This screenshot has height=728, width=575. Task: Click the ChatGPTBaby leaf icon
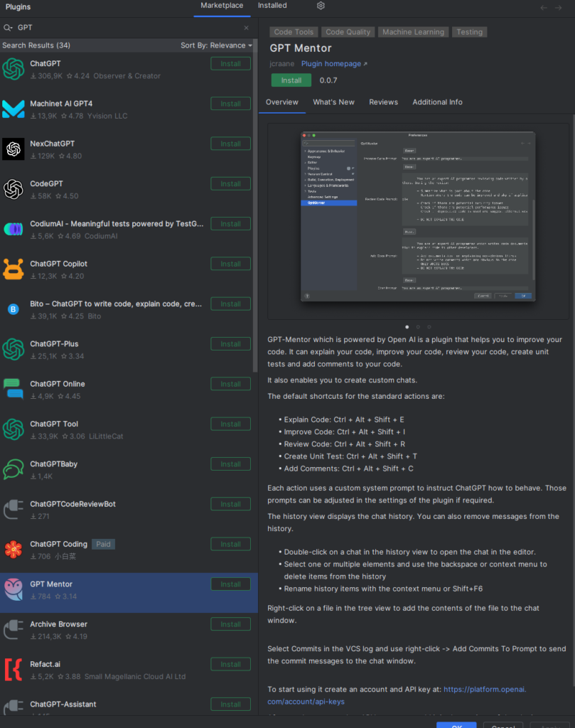13,469
